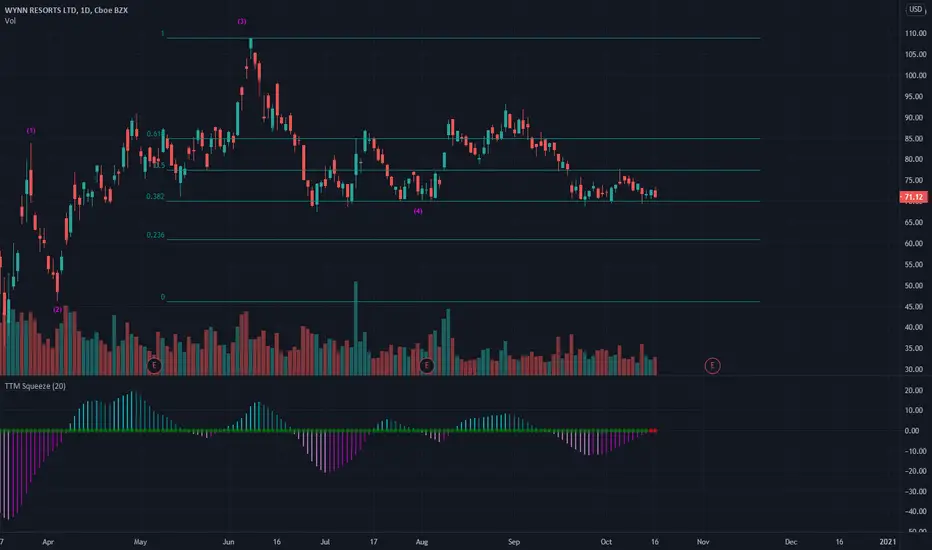Click the Fibonacci level label 1
Image resolution: width=932 pixels, height=550 pixels.
pos(162,34)
